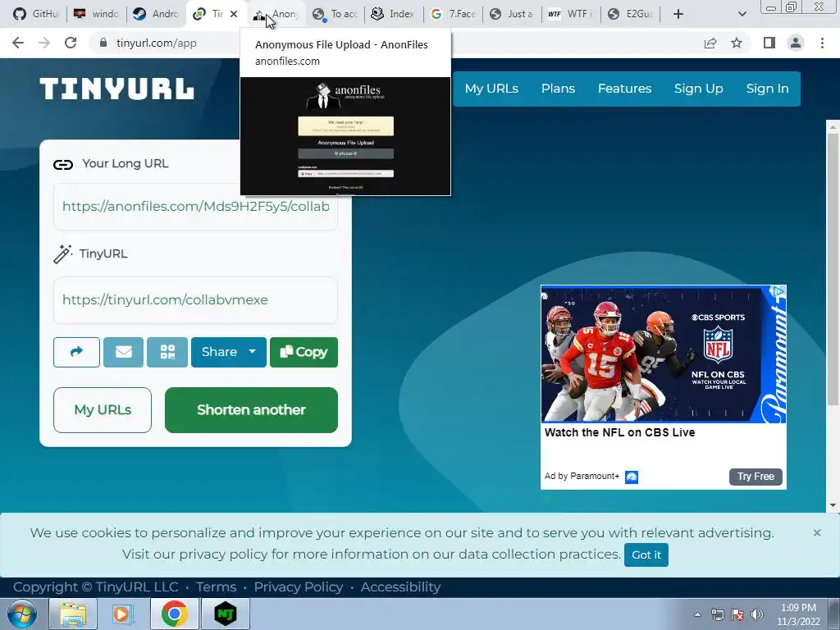Switch to the E2Gua tab
The height and width of the screenshot is (630, 840).
point(631,14)
